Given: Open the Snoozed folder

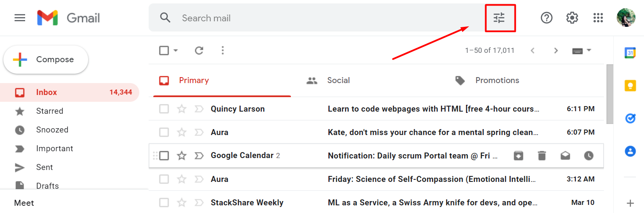Looking at the screenshot, I should click(70, 130).
